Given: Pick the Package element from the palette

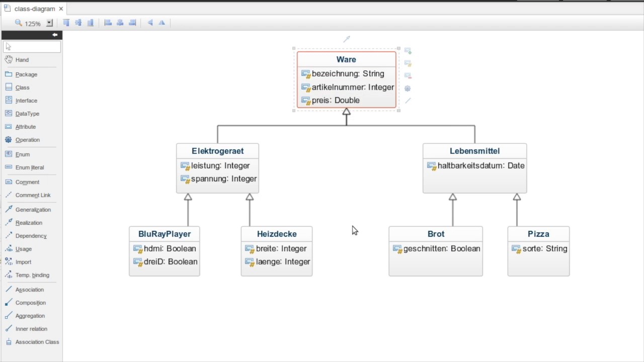Looking at the screenshot, I should tap(21, 74).
